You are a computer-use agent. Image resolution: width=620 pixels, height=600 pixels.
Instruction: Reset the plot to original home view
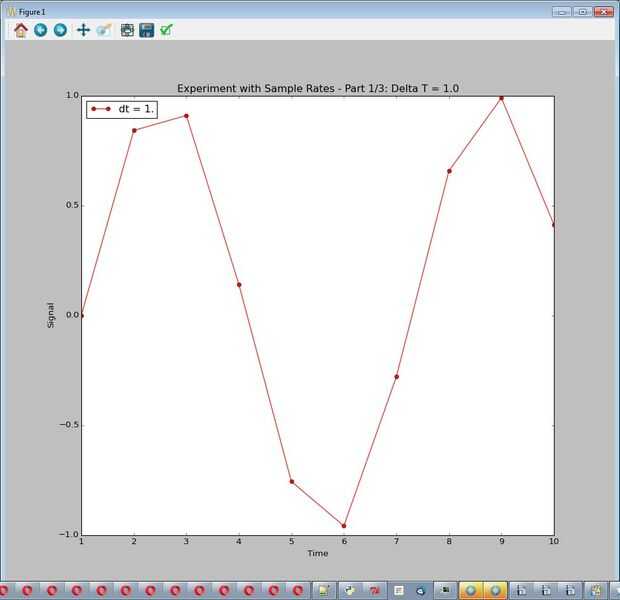(x=21, y=30)
